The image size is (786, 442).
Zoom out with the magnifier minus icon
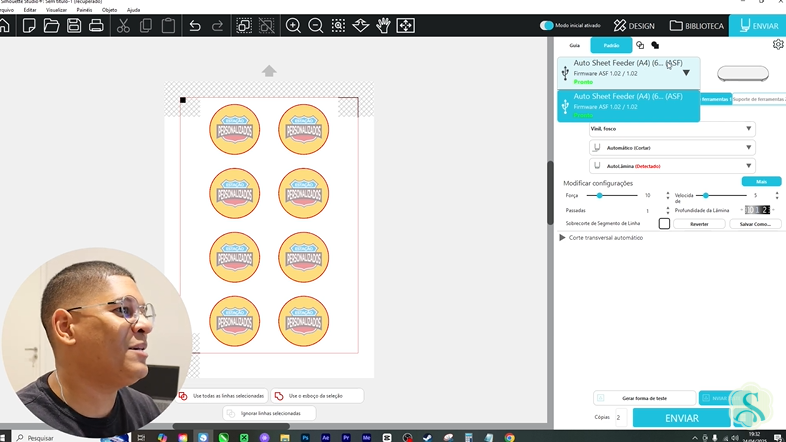pos(316,26)
